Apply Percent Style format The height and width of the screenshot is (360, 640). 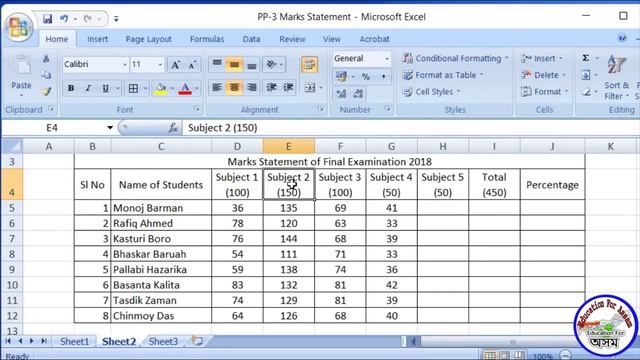366,76
